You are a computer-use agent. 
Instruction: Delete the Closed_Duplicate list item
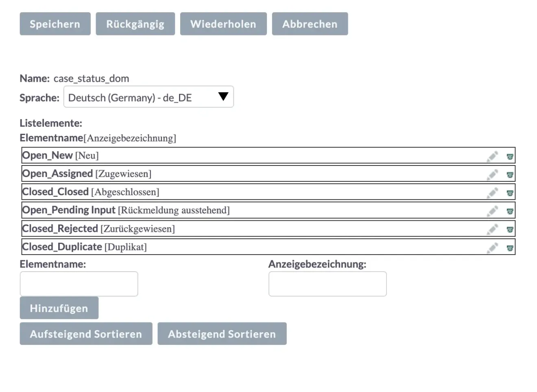click(511, 248)
